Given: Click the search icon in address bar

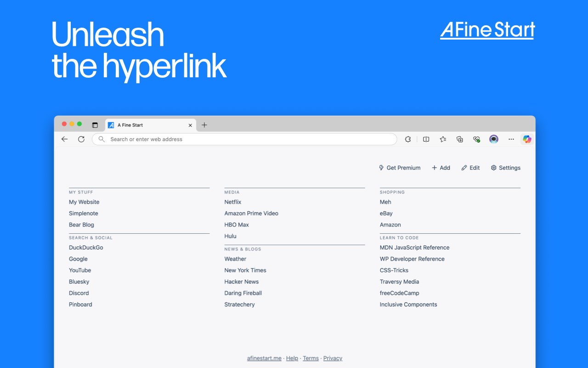Looking at the screenshot, I should tap(102, 139).
